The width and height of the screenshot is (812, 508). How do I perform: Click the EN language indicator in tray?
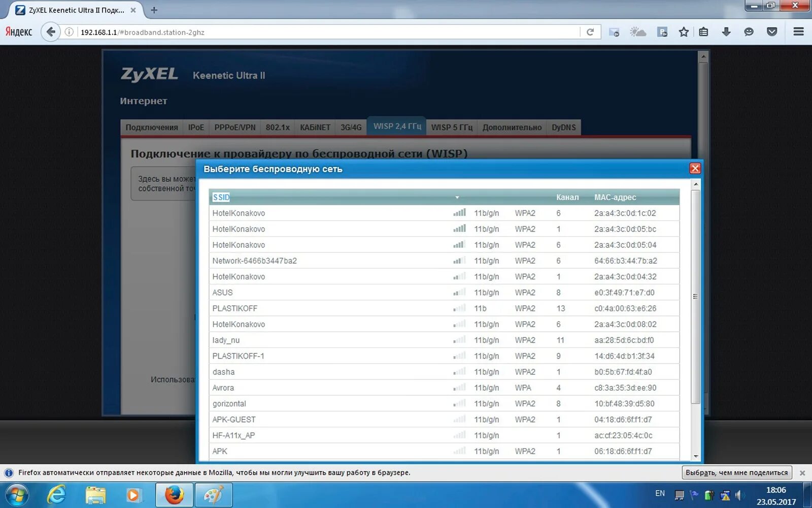[660, 493]
